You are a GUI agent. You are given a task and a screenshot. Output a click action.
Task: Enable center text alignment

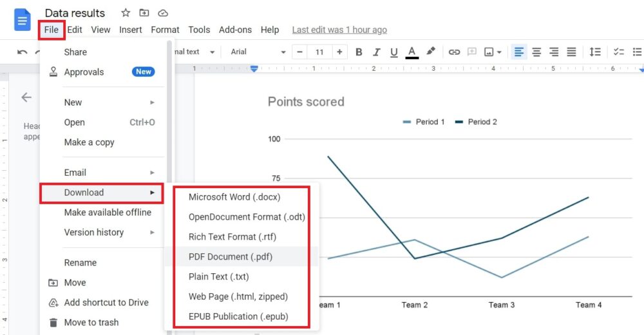[536, 52]
